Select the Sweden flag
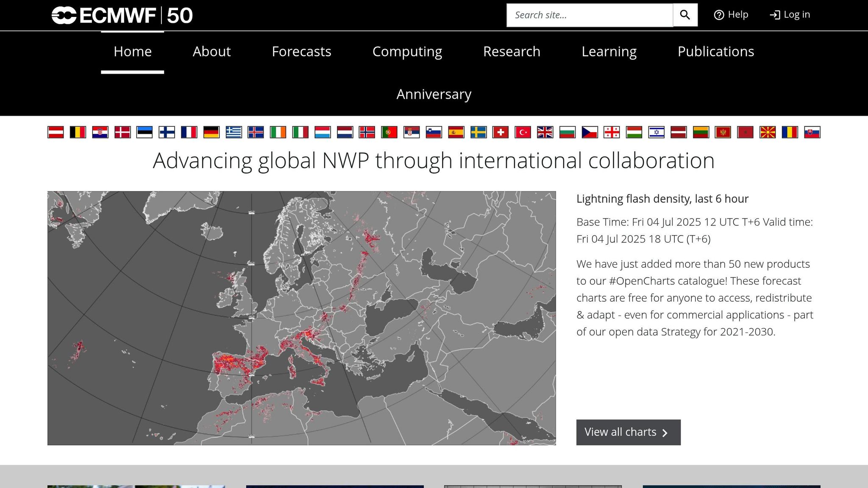Viewport: 868px width, 488px height. coord(479,132)
